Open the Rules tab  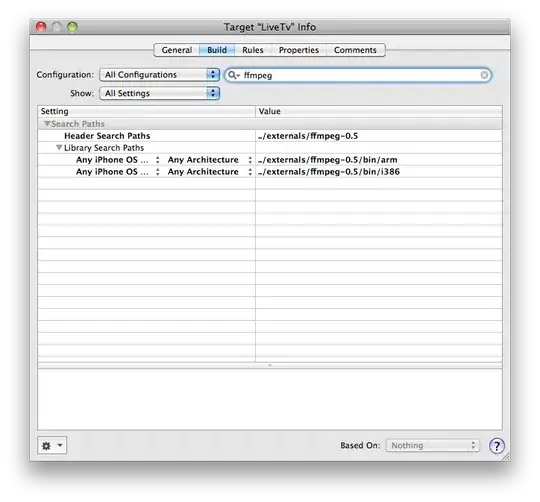click(x=253, y=50)
